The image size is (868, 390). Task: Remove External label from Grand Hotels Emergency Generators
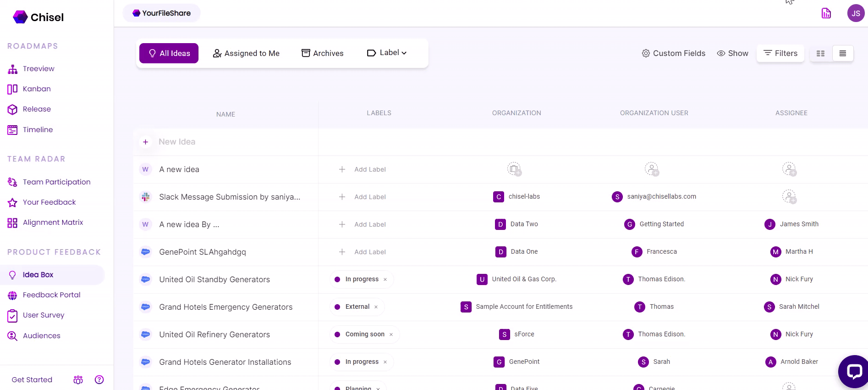[376, 307]
